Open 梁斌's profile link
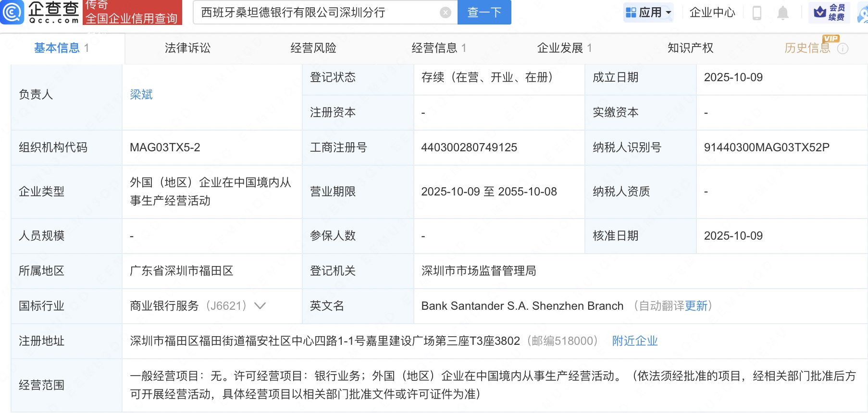The height and width of the screenshot is (413, 868). click(141, 95)
